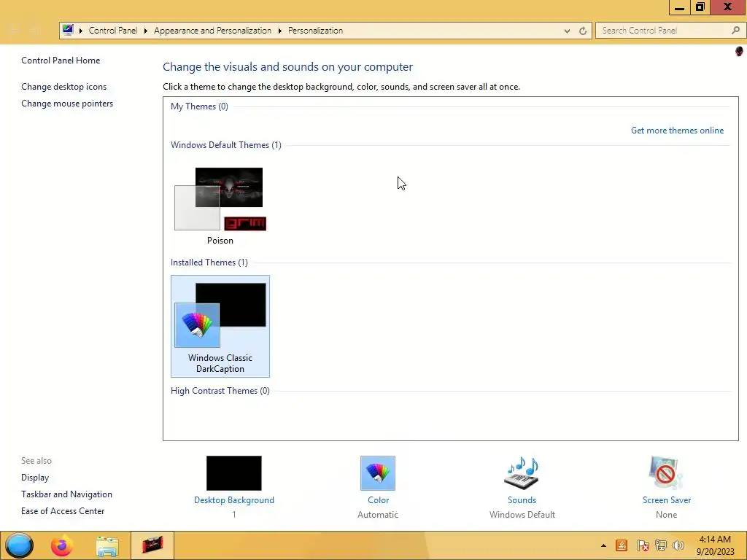
Task: Open File Explorer from the taskbar
Action: point(107,546)
